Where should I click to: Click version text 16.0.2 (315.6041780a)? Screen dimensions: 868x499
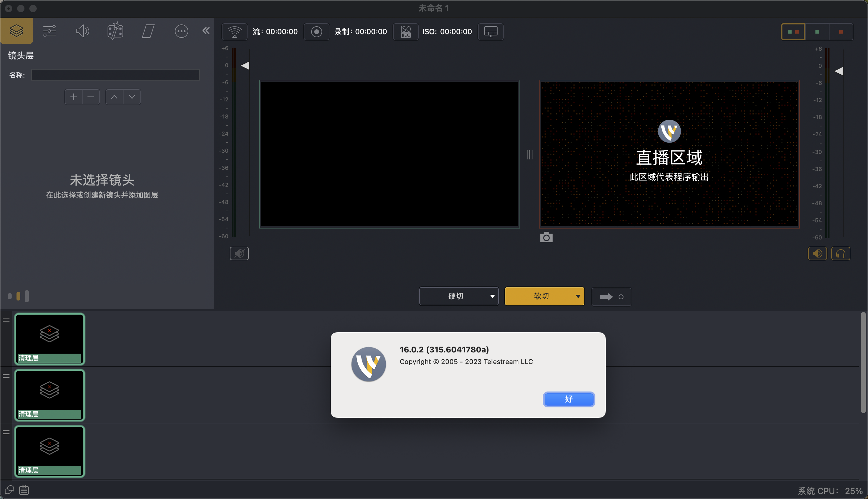point(444,350)
